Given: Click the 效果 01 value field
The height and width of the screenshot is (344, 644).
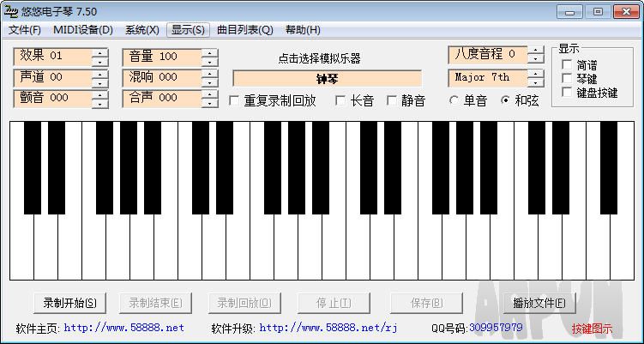Looking at the screenshot, I should point(53,57).
